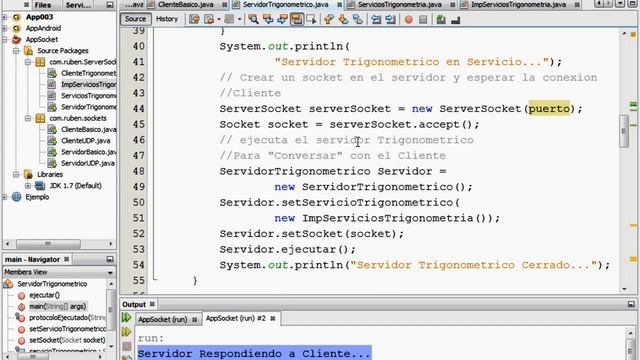640x360 pixels.
Task: Open ImpServiciosTrigonometria.java editor tab
Action: tap(518, 4)
